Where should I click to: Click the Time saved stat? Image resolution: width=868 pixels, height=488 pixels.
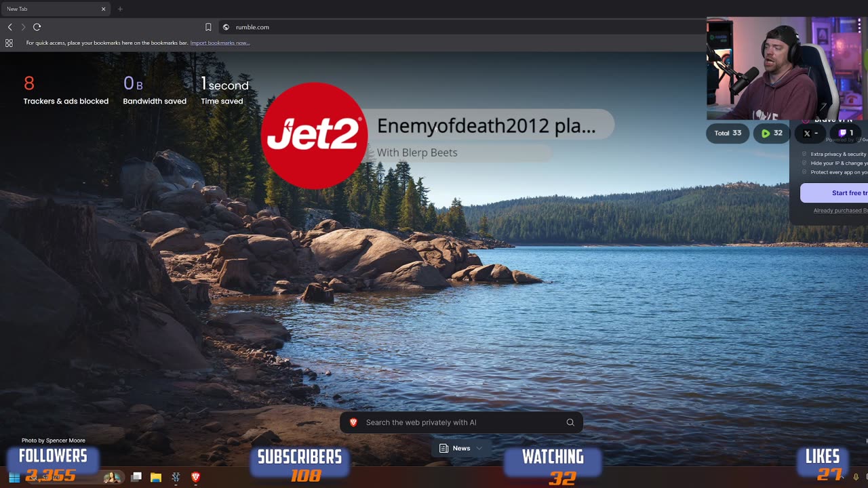[x=224, y=91]
